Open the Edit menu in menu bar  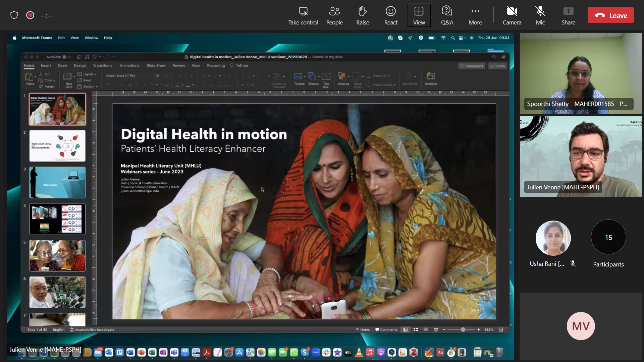coord(61,38)
